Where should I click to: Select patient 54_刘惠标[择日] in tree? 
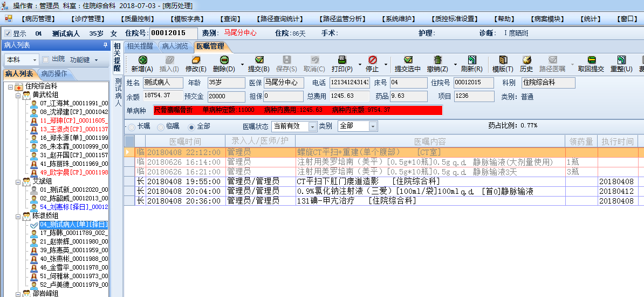click(74, 207)
